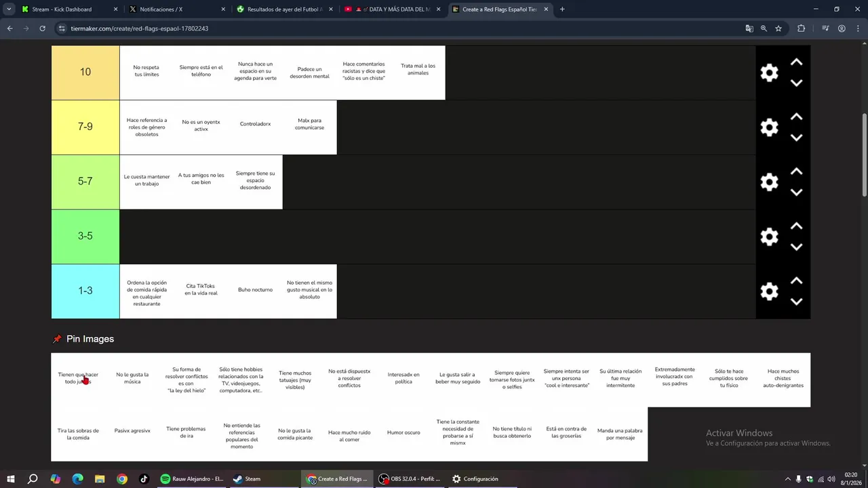The width and height of the screenshot is (868, 488).
Task: Open the Chrome profile icon
Action: (x=842, y=28)
